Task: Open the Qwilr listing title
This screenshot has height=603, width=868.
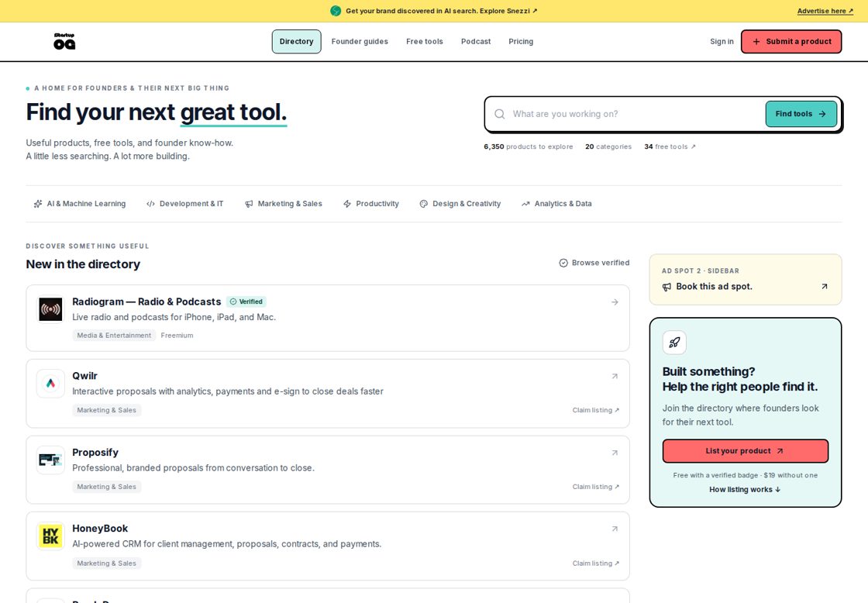Action: 84,376
